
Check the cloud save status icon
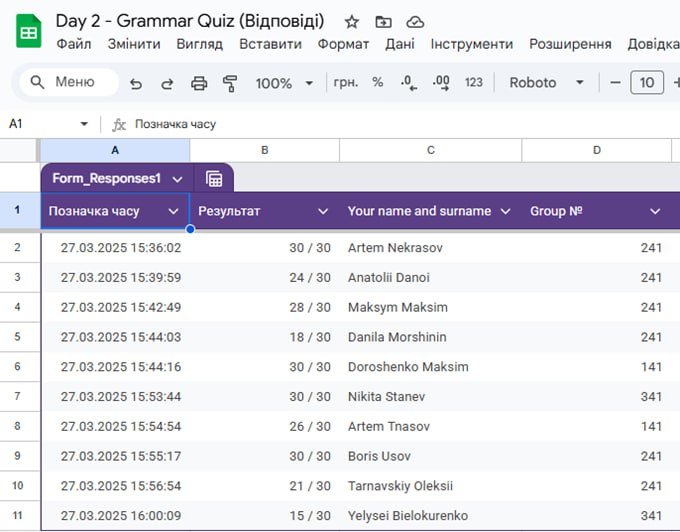[x=415, y=22]
